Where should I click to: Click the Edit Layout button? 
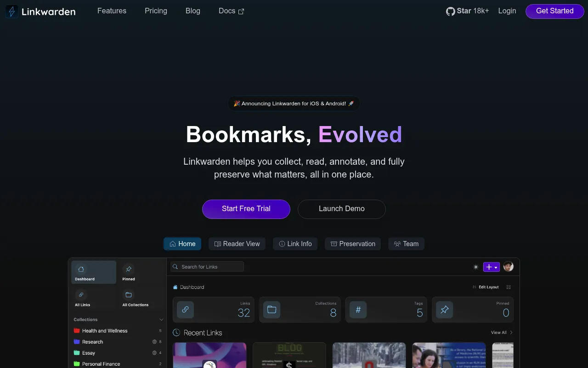tap(486, 287)
